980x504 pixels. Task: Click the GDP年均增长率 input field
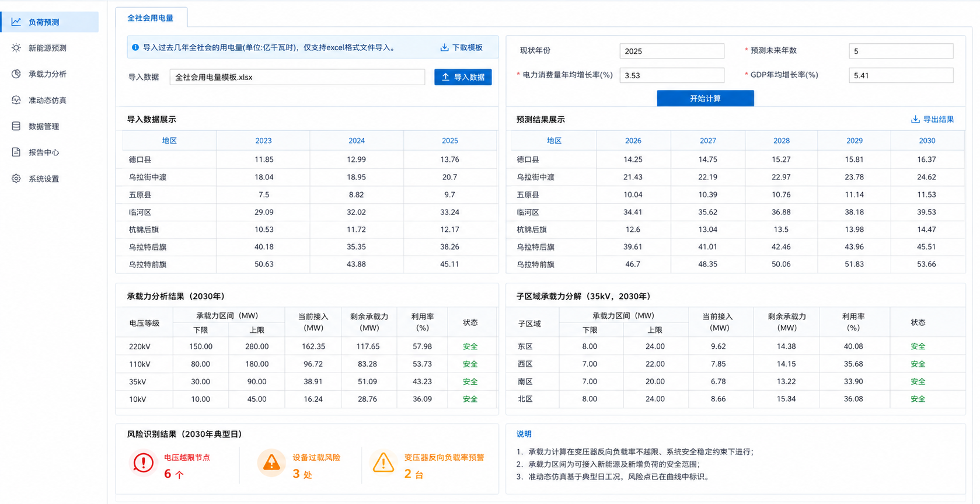click(x=901, y=75)
